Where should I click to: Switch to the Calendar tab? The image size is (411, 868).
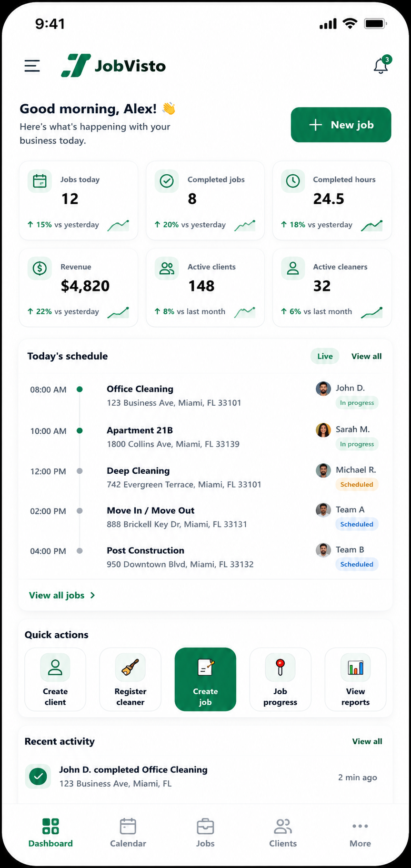pyautogui.click(x=128, y=833)
